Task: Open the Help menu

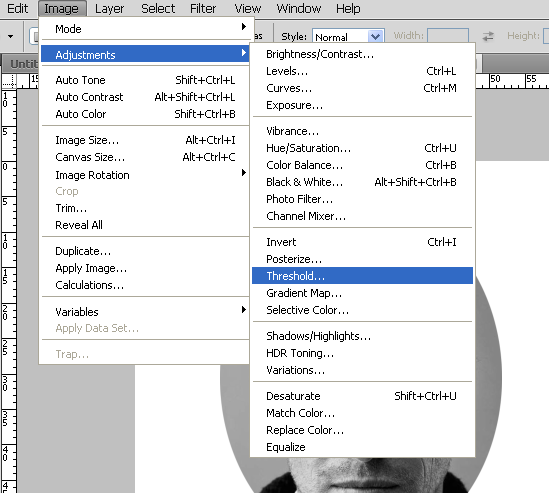Action: [348, 8]
